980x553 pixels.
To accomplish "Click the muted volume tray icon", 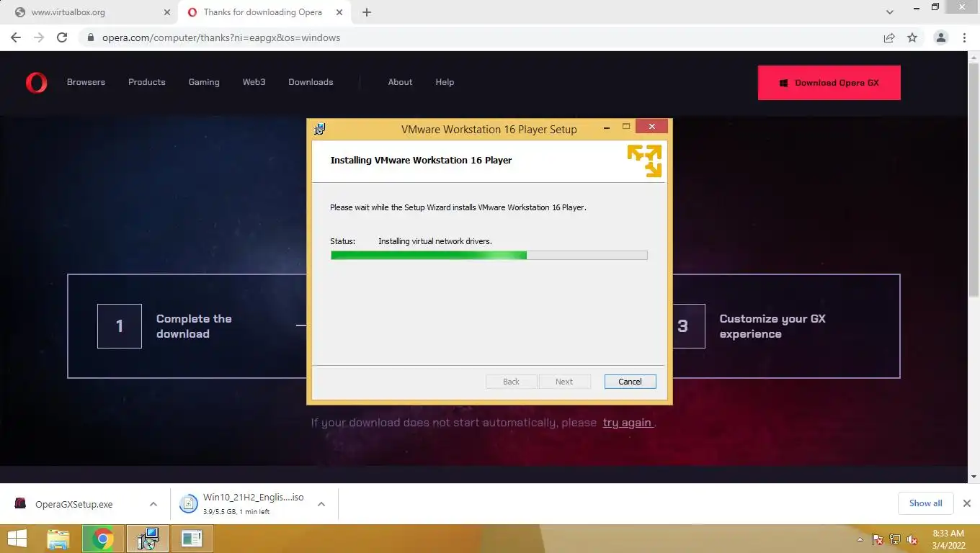I will [912, 539].
